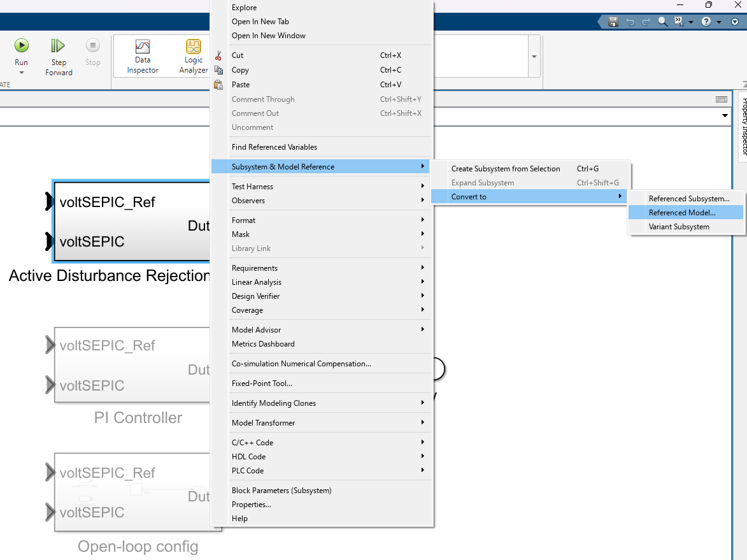Choose Find Referenced Variables
This screenshot has width=747, height=560.
click(274, 147)
